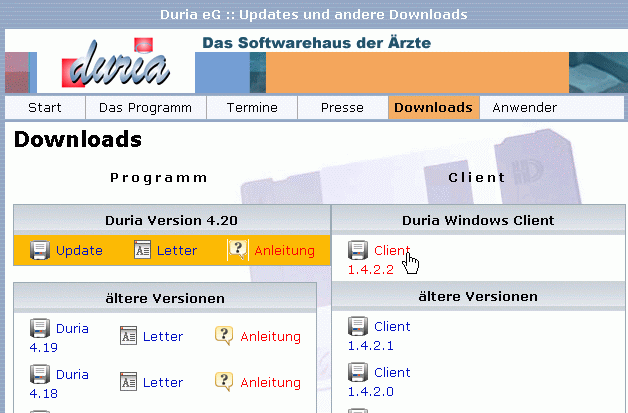
Task: Click the 'ältere Versionen' header under Programm
Action: (165, 298)
